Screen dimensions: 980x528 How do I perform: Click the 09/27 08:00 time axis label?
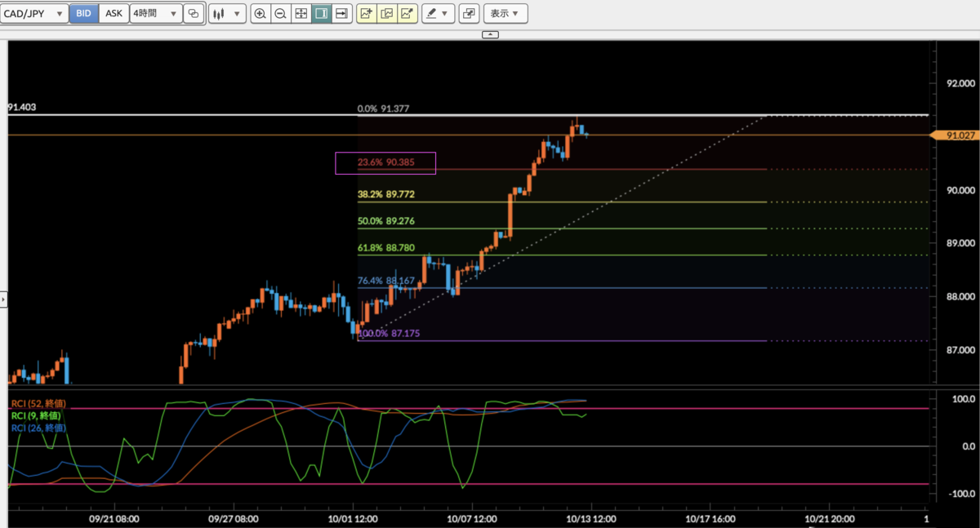pyautogui.click(x=234, y=519)
